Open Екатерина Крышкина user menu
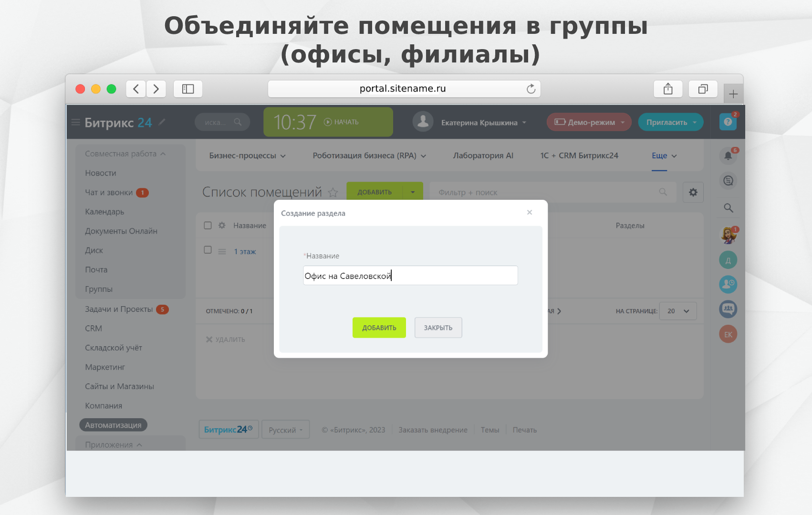Screen dimensions: 812x515 [484, 123]
